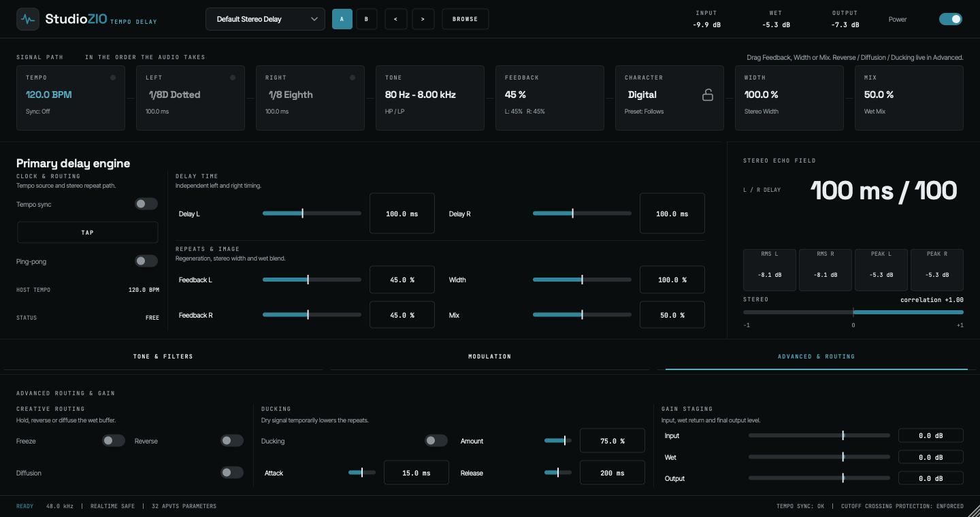The image size is (980, 517).
Task: Click the Feedback 45 % card
Action: 550,98
